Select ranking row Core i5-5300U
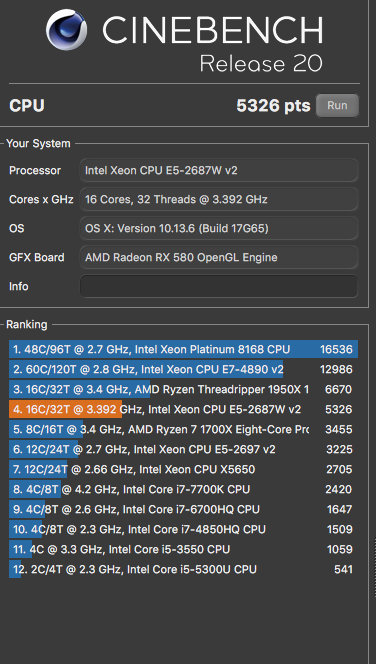The image size is (376, 664). [x=183, y=569]
